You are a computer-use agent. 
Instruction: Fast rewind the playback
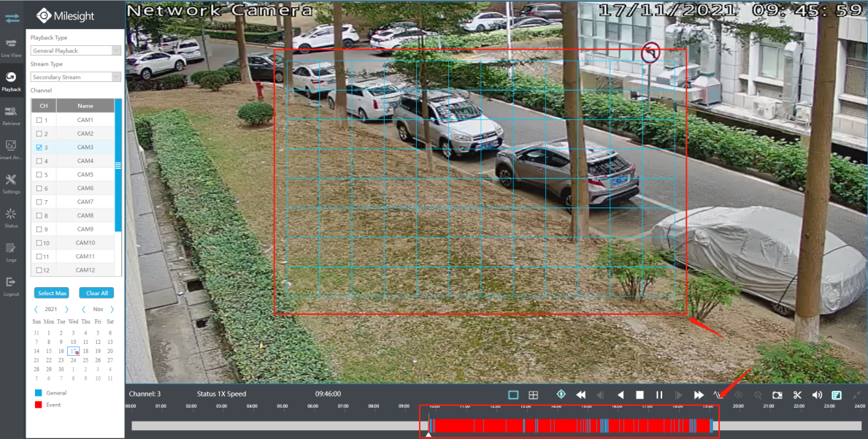pos(580,394)
